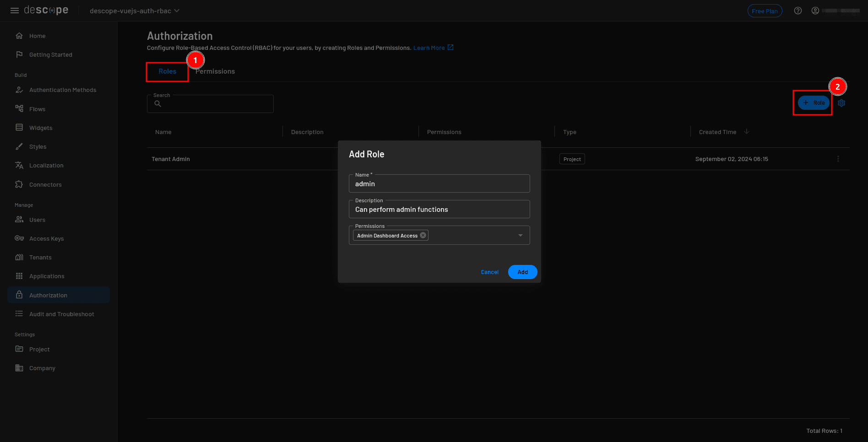Viewport: 868px width, 442px height.
Task: Open Tenant Admin row options menu
Action: [x=838, y=159]
